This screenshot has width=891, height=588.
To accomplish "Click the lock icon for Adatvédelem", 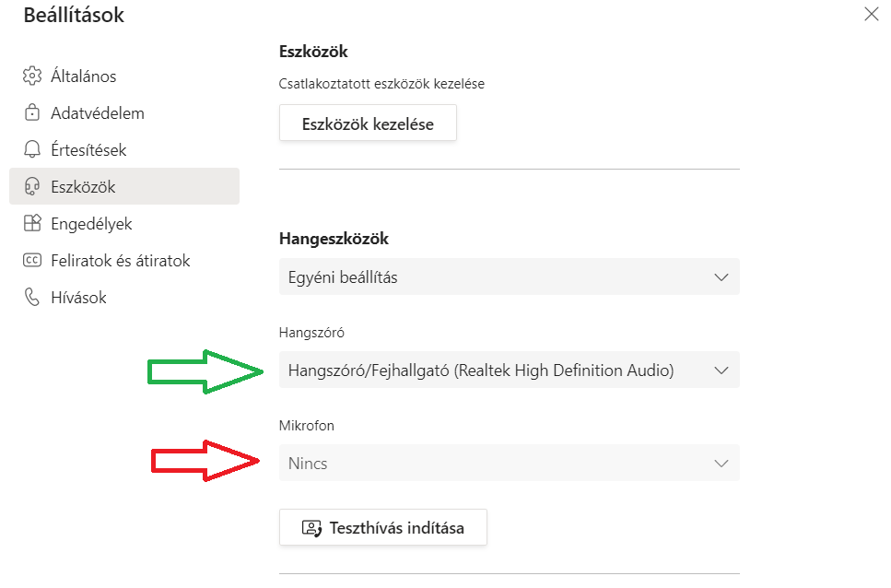I will click(32, 113).
